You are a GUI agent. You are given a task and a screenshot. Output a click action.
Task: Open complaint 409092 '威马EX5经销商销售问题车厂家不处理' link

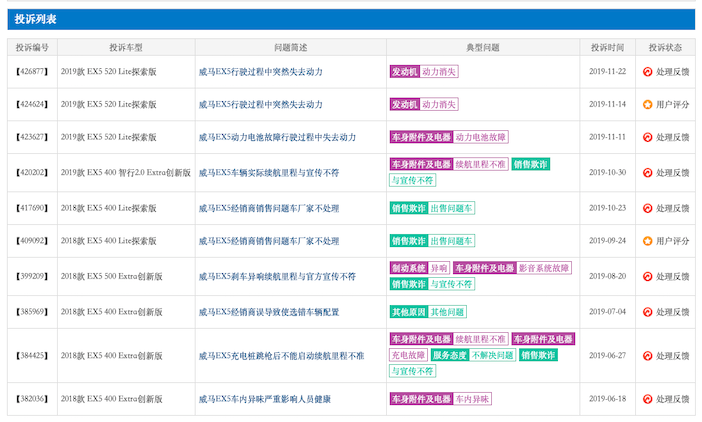[x=269, y=241]
